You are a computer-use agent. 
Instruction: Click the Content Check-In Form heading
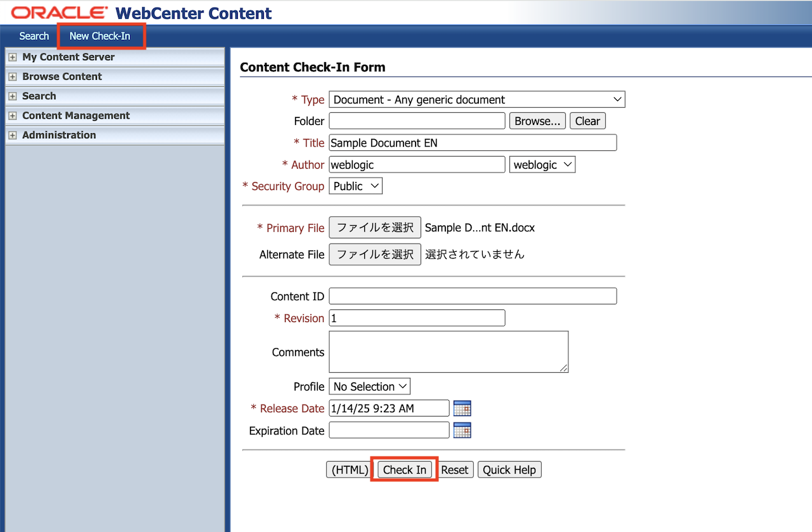(x=313, y=67)
